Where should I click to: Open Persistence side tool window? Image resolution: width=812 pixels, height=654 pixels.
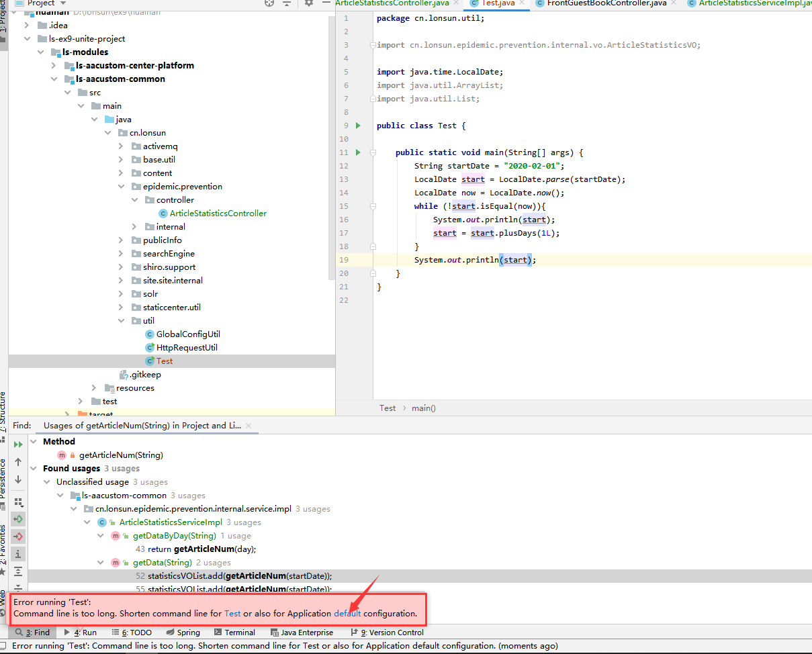[3, 485]
